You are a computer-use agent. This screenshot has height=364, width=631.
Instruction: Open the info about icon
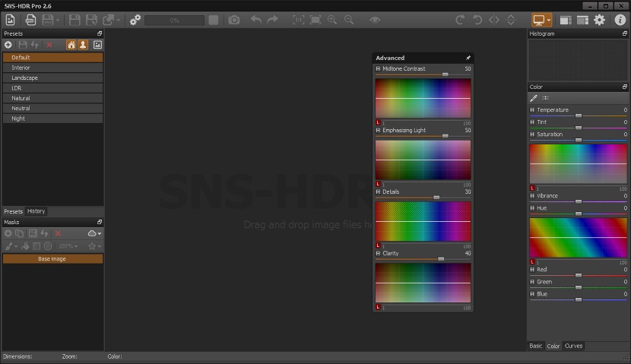[620, 20]
